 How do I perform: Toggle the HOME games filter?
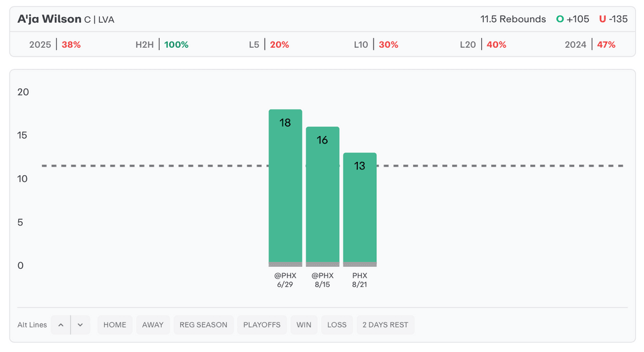coord(115,325)
